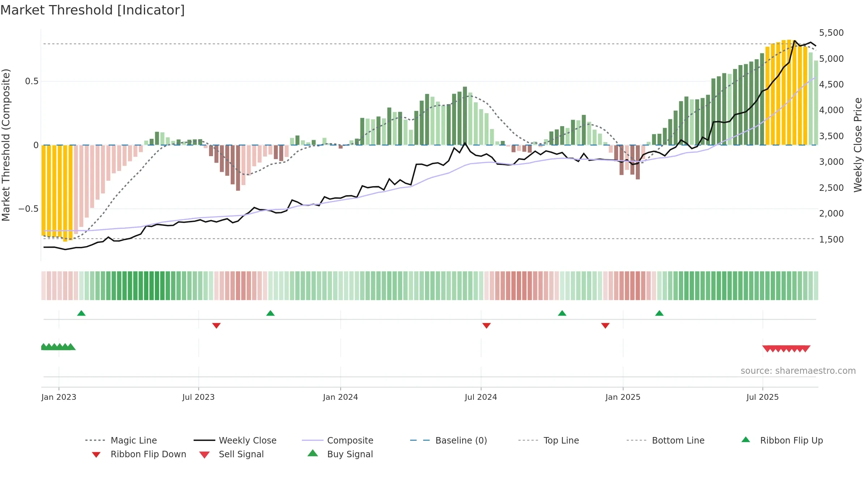Click the red Sell Signal legend triangle
The height and width of the screenshot is (488, 868).
click(204, 455)
